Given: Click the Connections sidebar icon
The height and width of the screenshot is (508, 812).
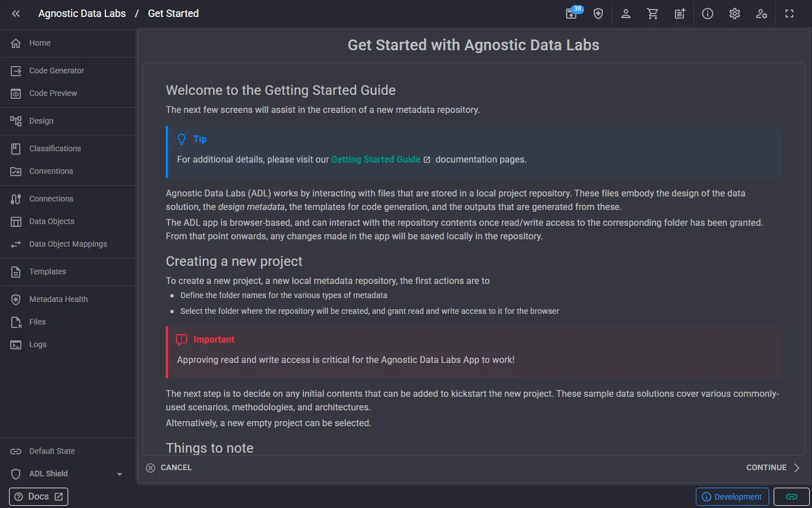Looking at the screenshot, I should pos(16,199).
